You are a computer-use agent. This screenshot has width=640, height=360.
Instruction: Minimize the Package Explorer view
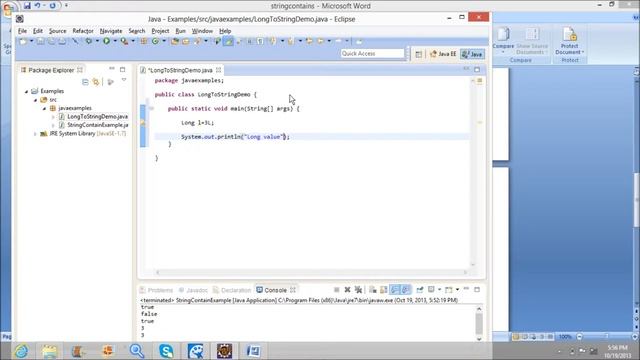coord(112,69)
